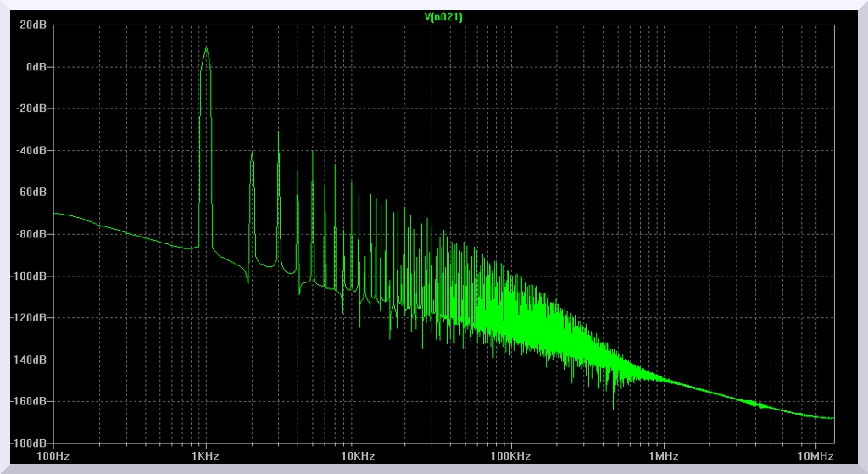Click the -20dB vertical axis label

tap(31, 109)
